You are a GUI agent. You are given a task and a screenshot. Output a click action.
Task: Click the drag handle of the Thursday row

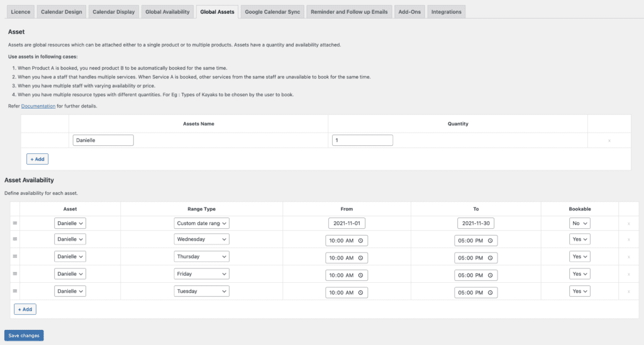[15, 256]
